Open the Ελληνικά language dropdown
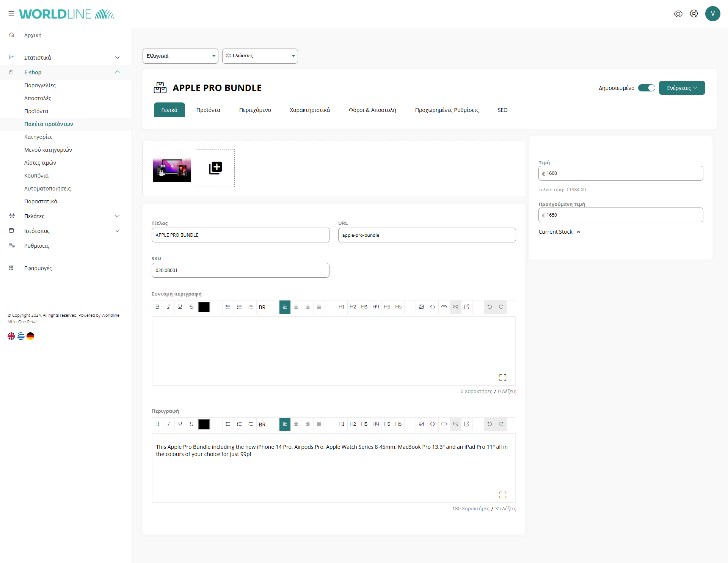The width and height of the screenshot is (728, 563). click(x=180, y=56)
